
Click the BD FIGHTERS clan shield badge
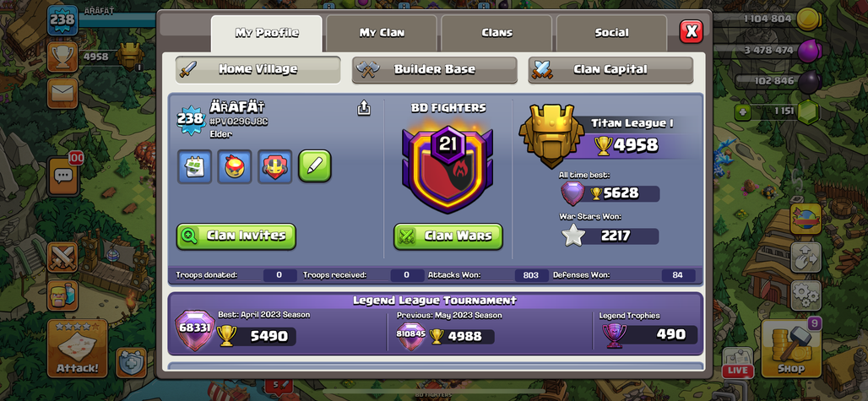tap(448, 168)
